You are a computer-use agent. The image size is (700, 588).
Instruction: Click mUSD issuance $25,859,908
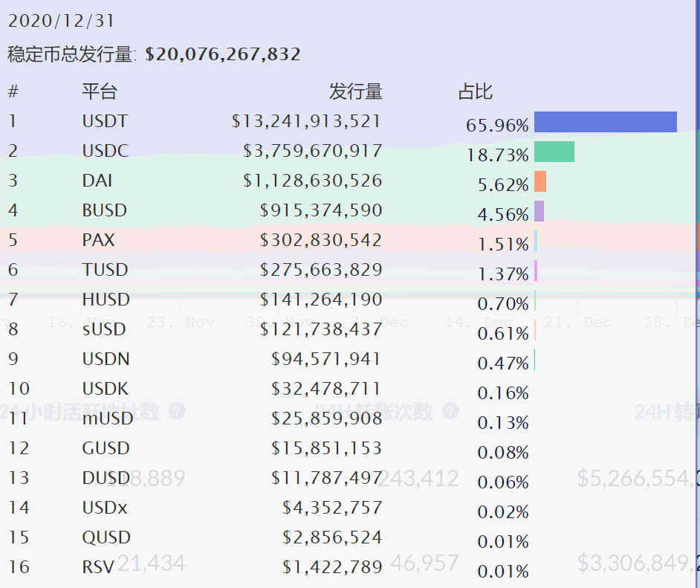327,419
